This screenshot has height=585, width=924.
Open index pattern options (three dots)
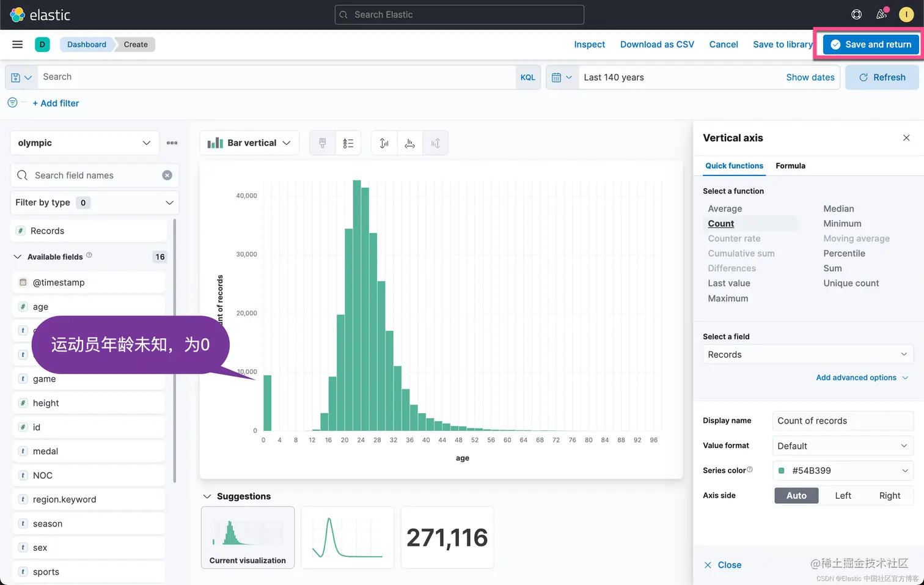pos(172,143)
